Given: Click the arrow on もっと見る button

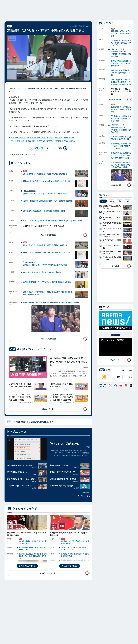Looking at the screenshot, I should (x=129, y=266).
